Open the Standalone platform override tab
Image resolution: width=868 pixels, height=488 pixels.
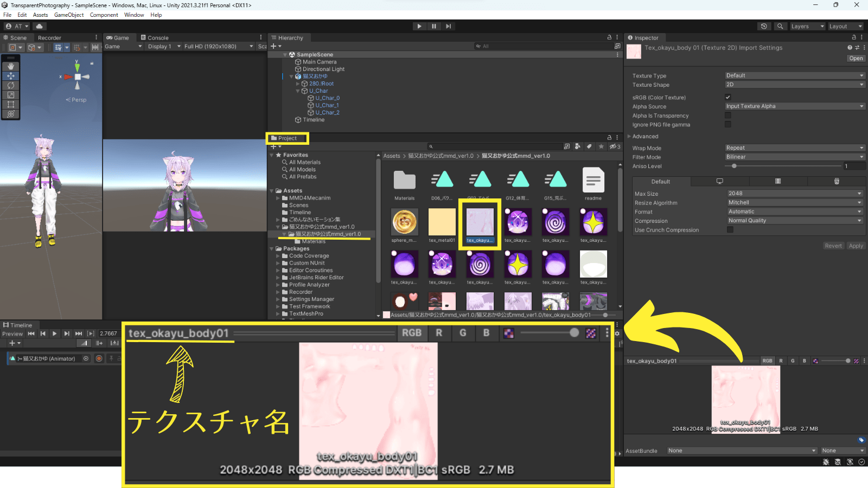click(x=720, y=181)
